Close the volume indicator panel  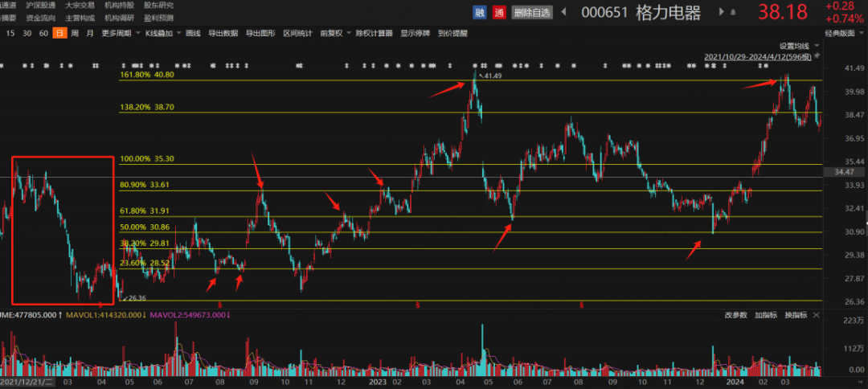coord(817,315)
